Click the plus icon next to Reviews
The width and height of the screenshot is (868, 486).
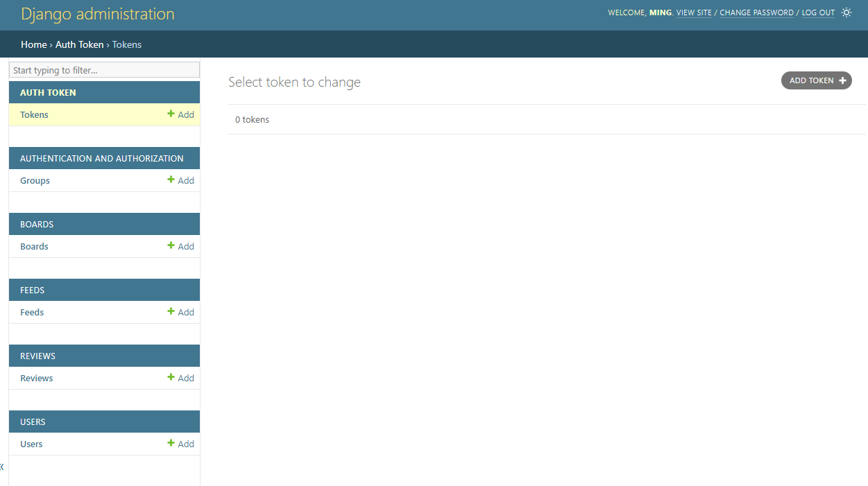[x=171, y=377]
